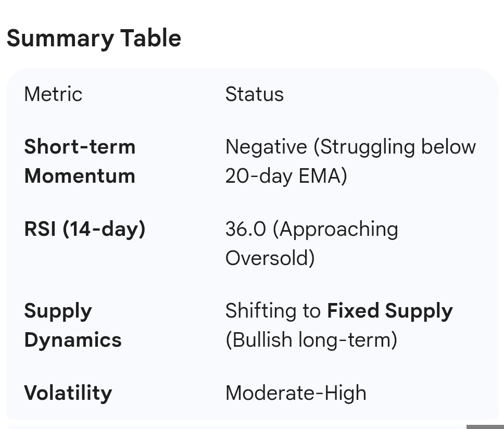
Task: Click the Short-term word in first row
Action: [x=80, y=147]
